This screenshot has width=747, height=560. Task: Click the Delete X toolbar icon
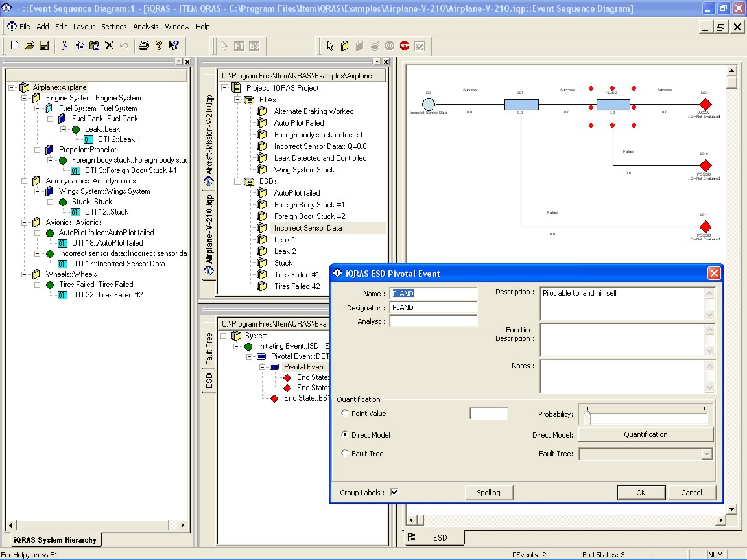pos(109,45)
